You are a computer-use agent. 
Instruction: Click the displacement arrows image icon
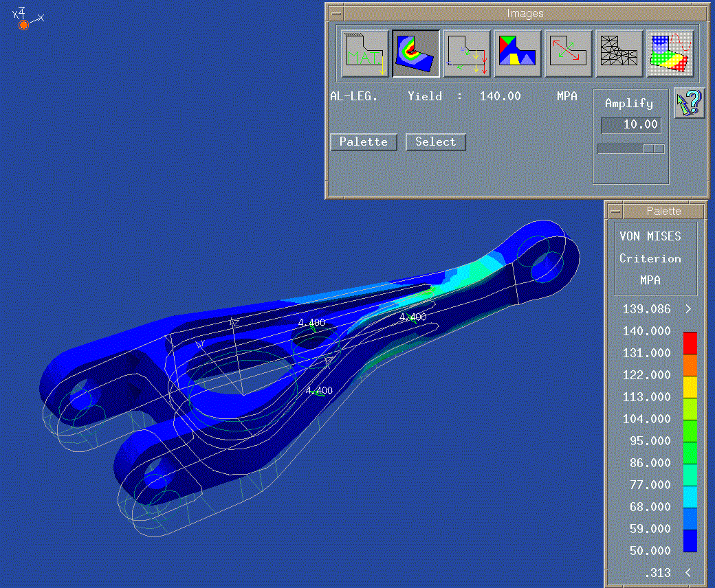tap(467, 54)
